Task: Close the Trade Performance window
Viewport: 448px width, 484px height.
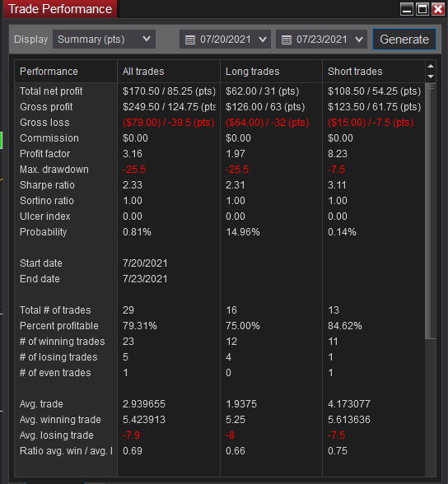Action: point(438,9)
